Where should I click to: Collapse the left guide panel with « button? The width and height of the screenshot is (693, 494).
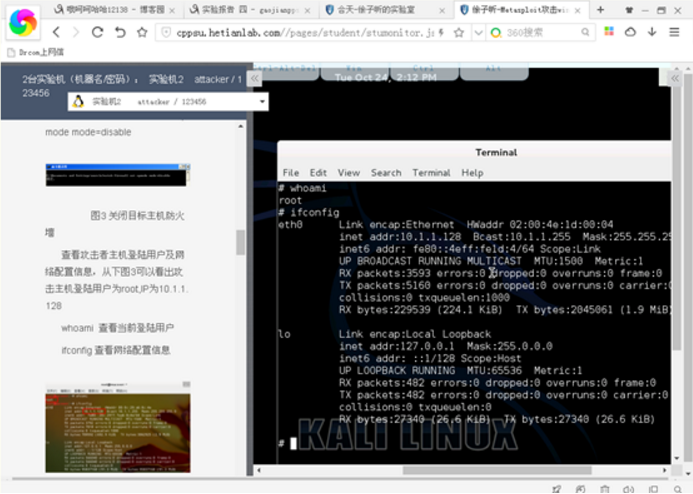coord(255,79)
